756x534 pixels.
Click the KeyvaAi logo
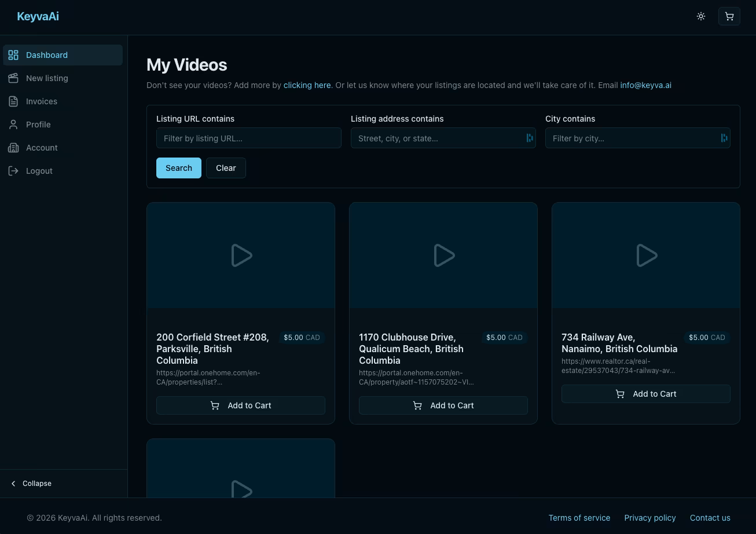coord(38,16)
